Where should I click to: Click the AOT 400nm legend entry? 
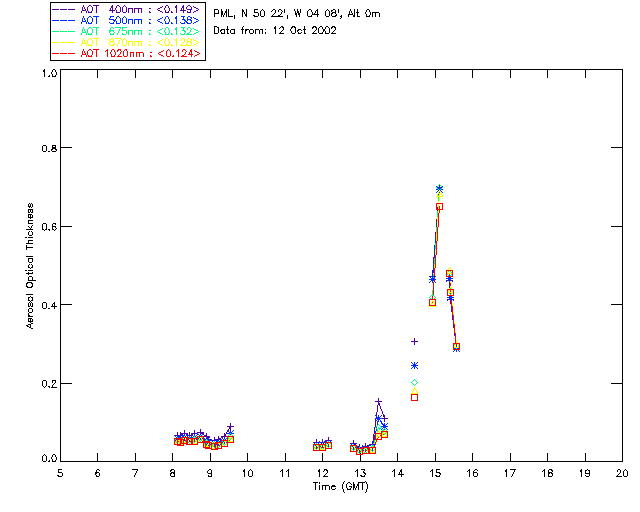(127, 9)
